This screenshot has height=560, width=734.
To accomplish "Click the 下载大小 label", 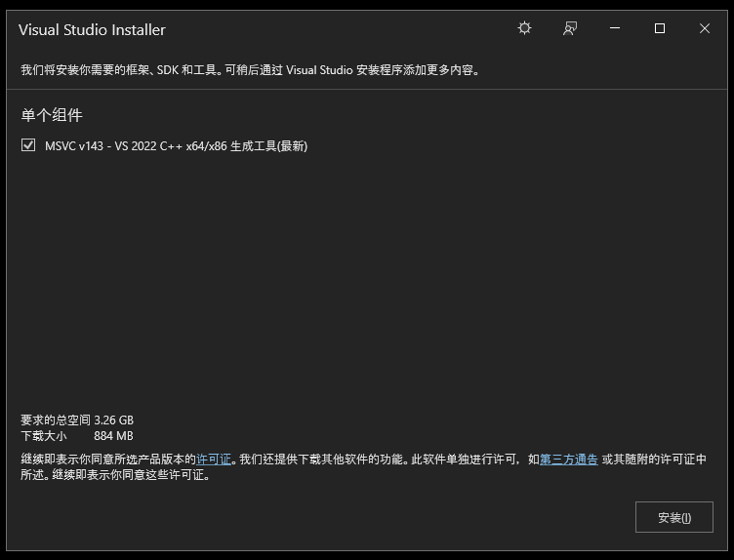I will (44, 436).
